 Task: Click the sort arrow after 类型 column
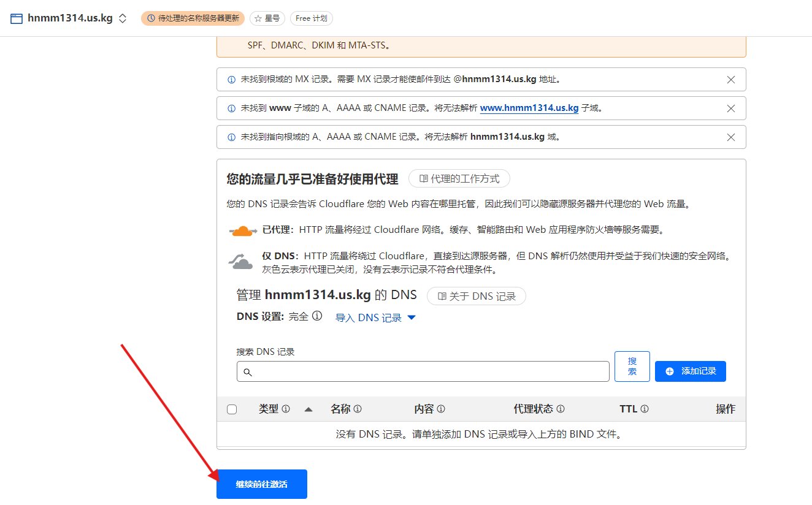click(x=308, y=409)
